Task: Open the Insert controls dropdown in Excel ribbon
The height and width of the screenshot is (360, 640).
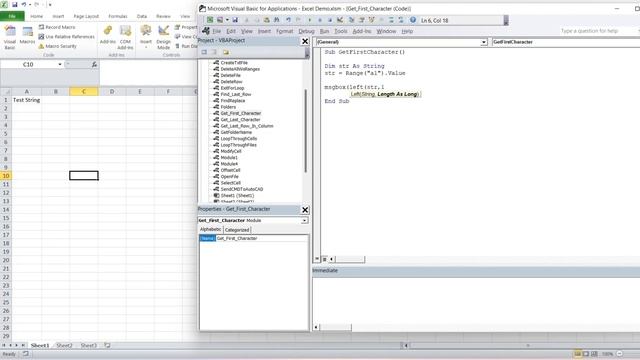Action: (x=146, y=37)
